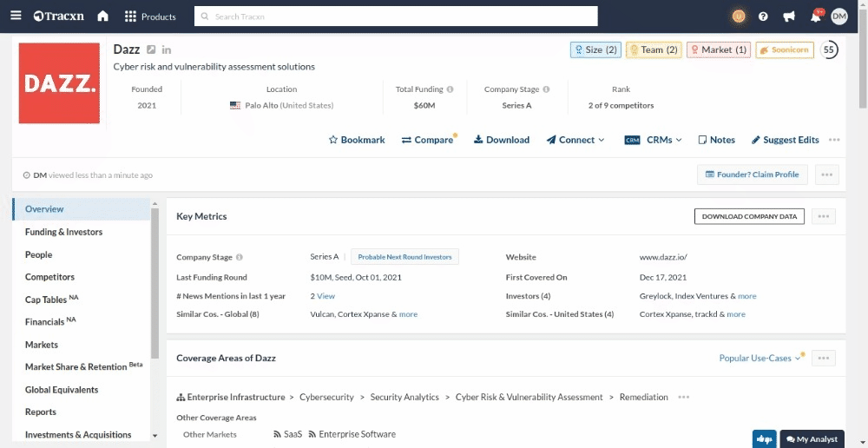Expand the CRMs dropdown
Screen dimensions: 868x448
654,140
